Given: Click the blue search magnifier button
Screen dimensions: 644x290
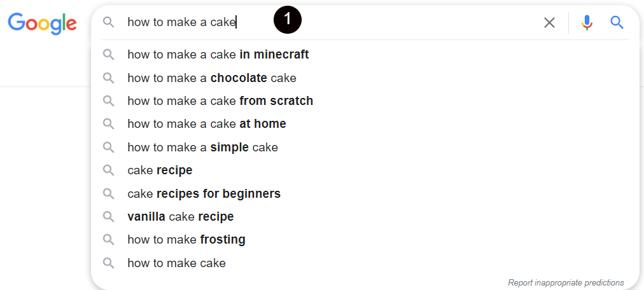Looking at the screenshot, I should (x=617, y=22).
